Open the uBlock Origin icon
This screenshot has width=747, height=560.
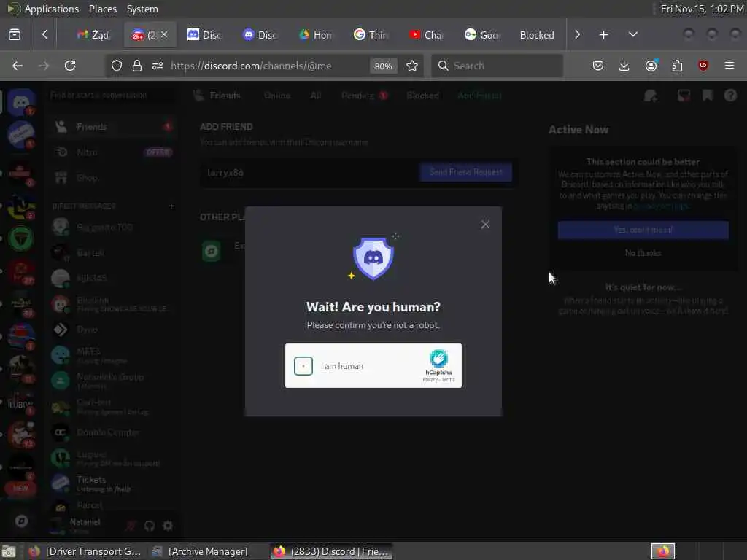[703, 66]
